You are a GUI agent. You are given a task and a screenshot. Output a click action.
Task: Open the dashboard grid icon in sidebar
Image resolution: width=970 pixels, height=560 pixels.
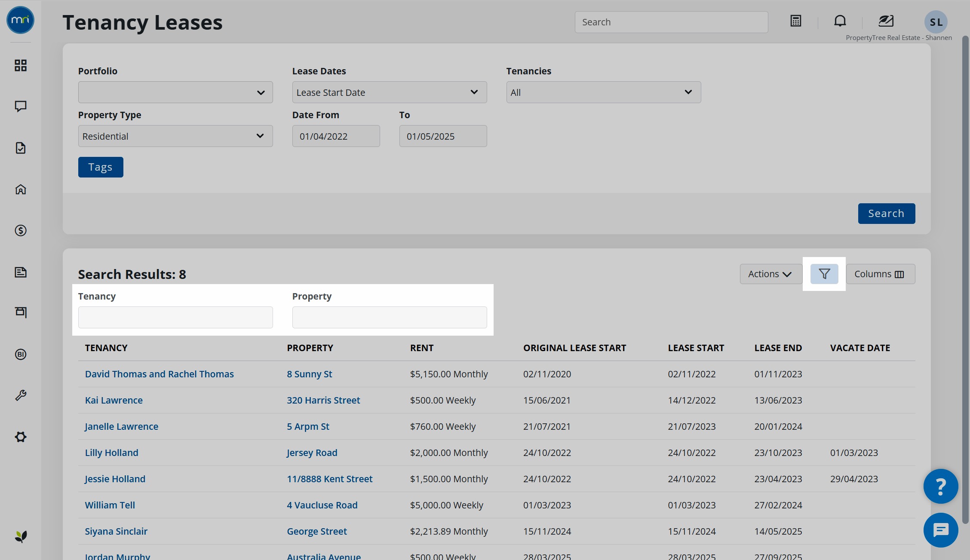coord(21,65)
